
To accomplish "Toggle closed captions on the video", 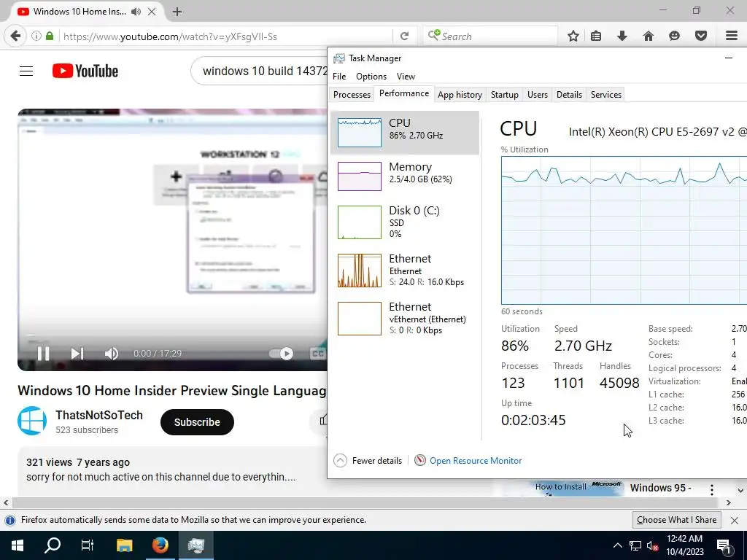I will point(318,354).
